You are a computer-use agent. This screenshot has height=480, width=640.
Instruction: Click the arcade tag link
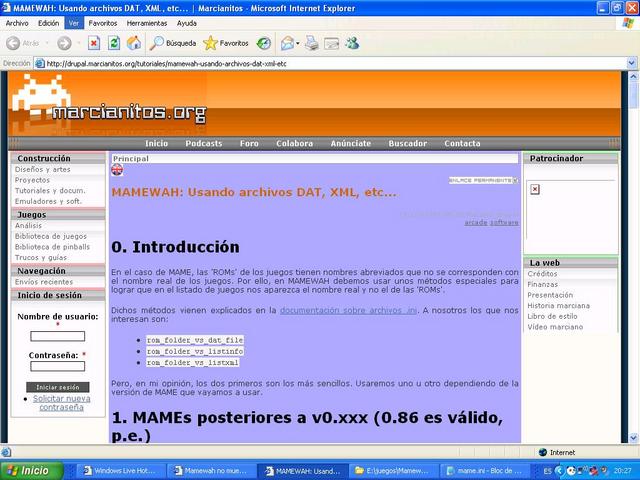[x=476, y=222]
